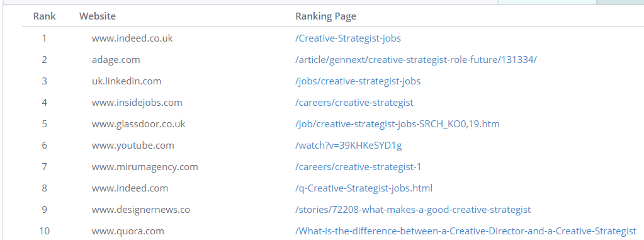Viewport: 644px width, 240px height.
Task: Click rank number 1 cell
Action: [44, 38]
